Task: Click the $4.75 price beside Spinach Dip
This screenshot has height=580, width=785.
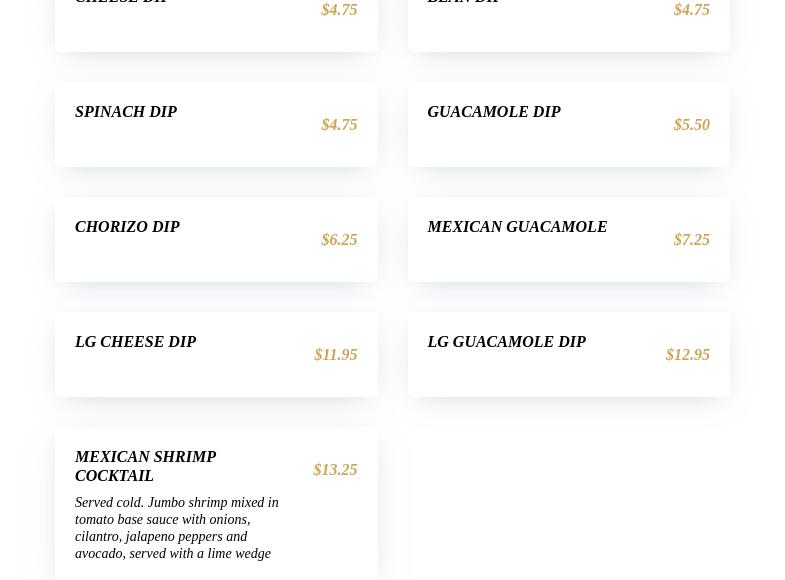Action: tap(339, 125)
